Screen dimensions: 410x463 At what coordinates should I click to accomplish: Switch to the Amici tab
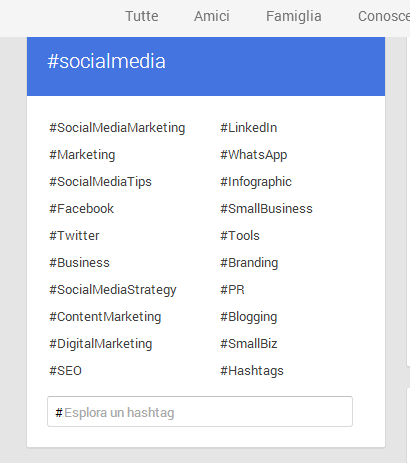pos(212,16)
